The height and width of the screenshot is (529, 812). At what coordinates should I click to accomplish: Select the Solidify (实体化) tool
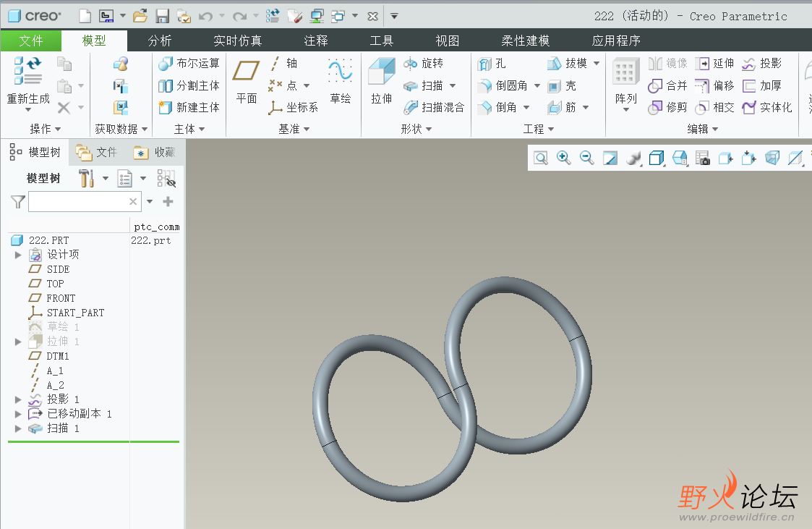pyautogui.click(x=767, y=107)
